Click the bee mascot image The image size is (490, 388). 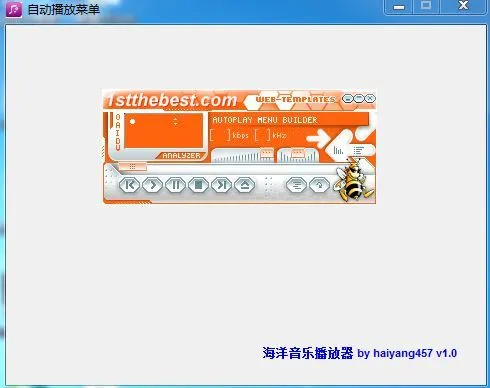[353, 180]
